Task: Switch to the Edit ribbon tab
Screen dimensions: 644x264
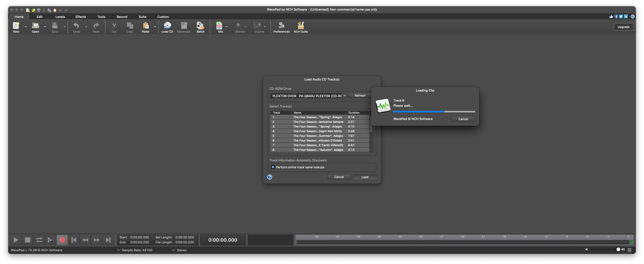Action: tap(39, 17)
